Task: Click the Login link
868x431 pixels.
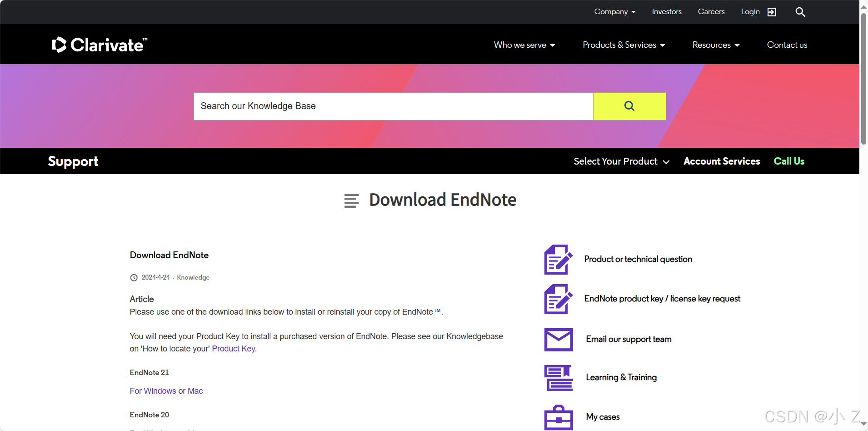Action: coord(750,12)
